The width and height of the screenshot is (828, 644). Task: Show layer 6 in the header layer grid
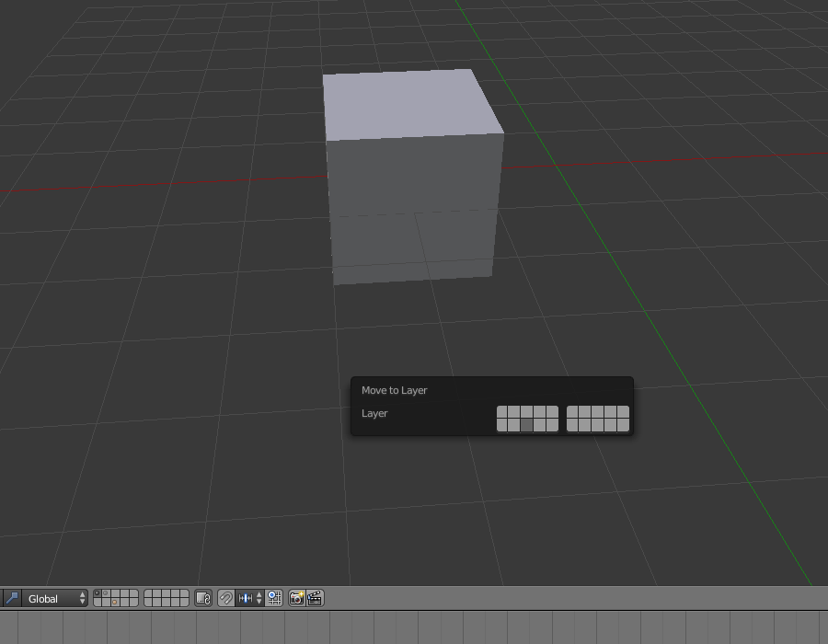point(148,593)
